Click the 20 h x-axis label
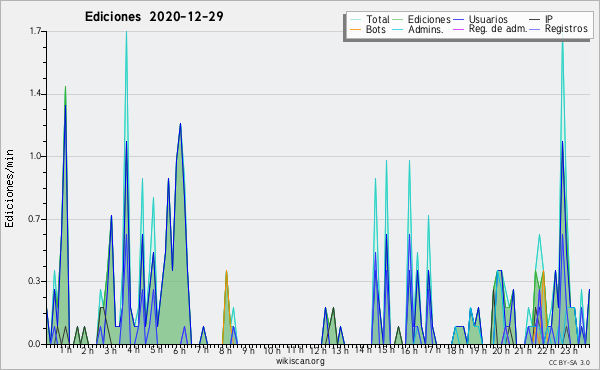This screenshot has width=600, height=370. click(501, 350)
